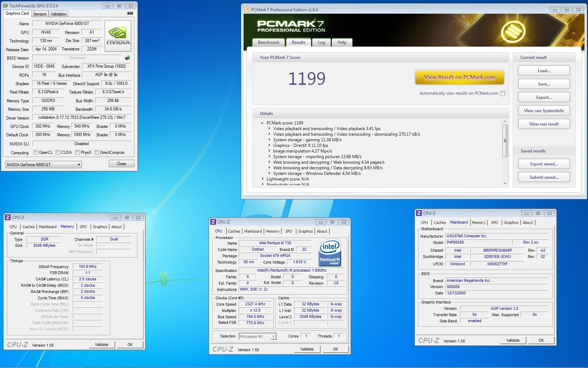Open About tab in Memory CPU-Z window
Viewport: 588px width, 368px height.
click(x=117, y=227)
